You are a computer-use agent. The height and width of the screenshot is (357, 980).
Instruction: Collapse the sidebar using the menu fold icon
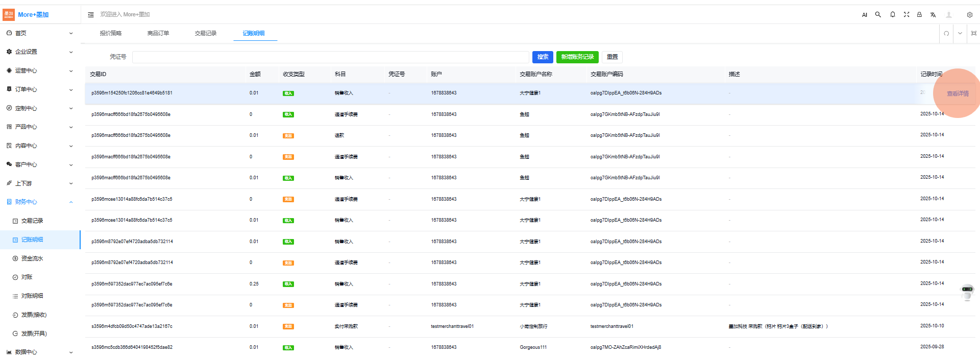(x=91, y=15)
